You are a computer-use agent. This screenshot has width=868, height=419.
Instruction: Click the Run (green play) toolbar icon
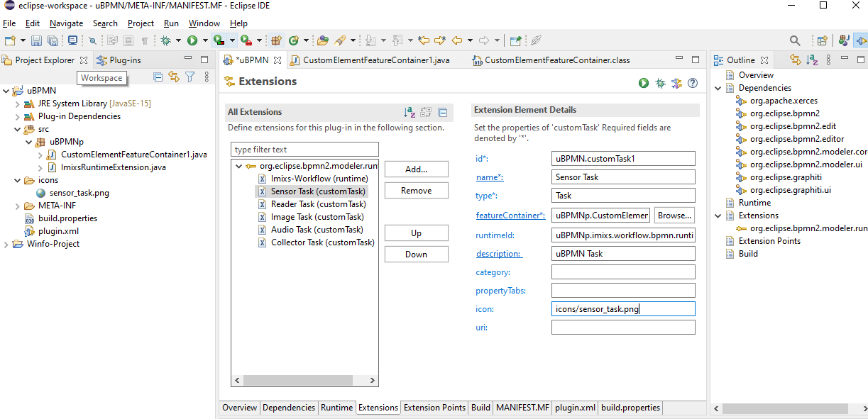[x=192, y=41]
